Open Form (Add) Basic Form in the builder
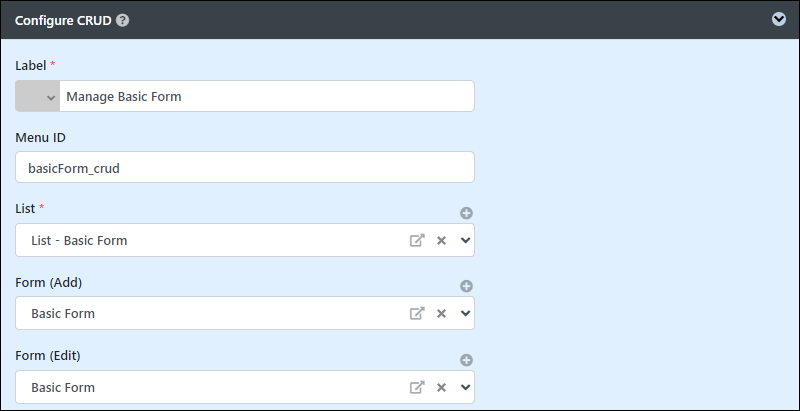 417,313
